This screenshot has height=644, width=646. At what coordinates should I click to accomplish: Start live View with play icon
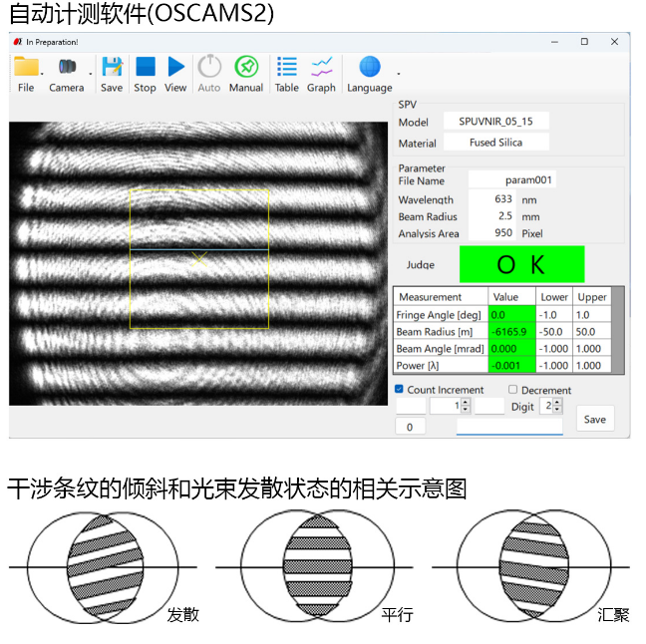click(175, 67)
